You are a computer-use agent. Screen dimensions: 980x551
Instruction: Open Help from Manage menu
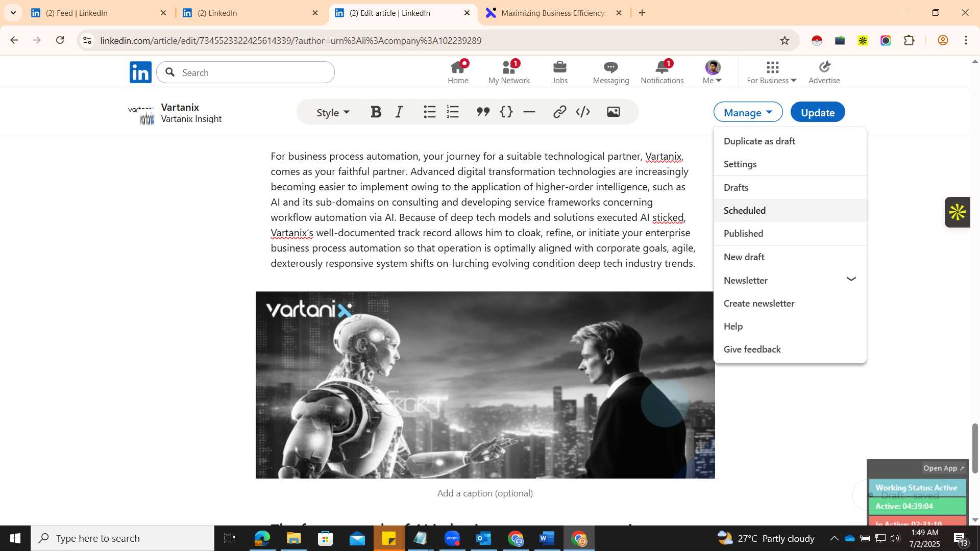pos(790,327)
